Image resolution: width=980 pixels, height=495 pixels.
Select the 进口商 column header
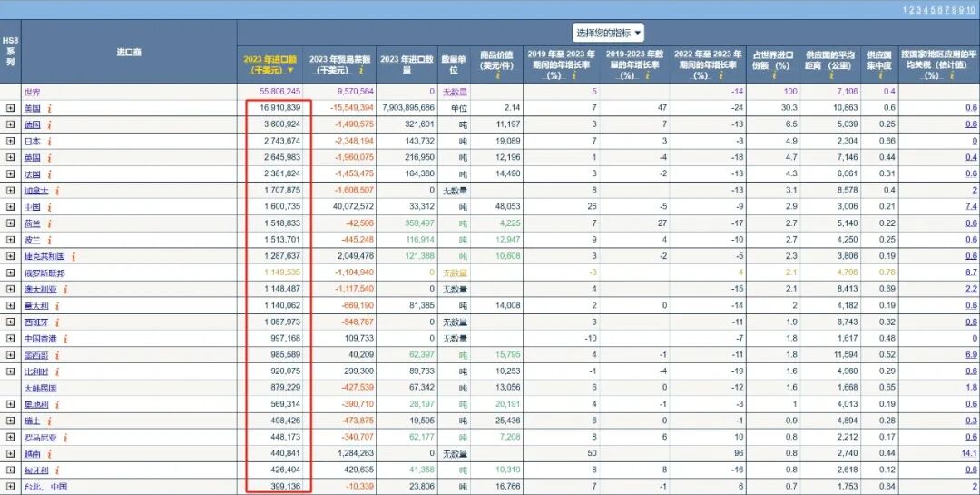point(129,53)
